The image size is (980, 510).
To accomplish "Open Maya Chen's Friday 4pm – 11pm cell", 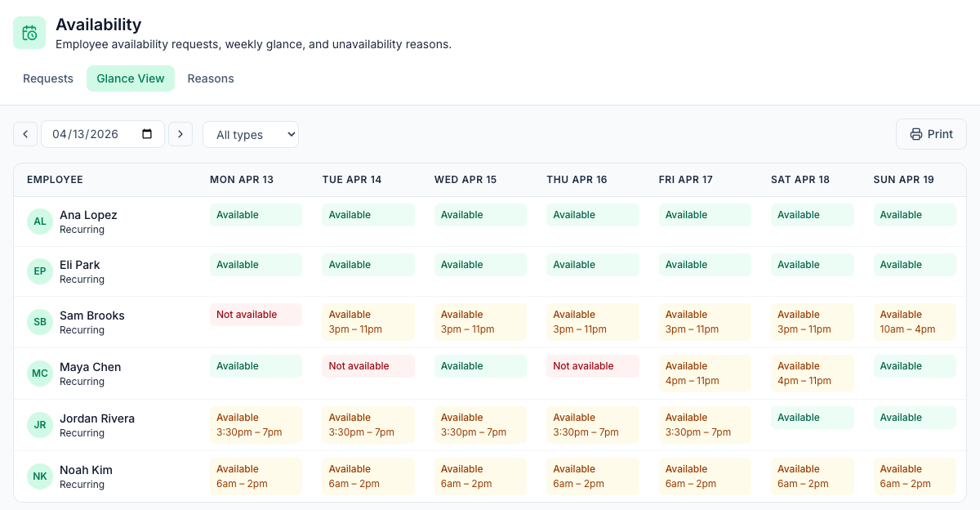I will tap(705, 374).
